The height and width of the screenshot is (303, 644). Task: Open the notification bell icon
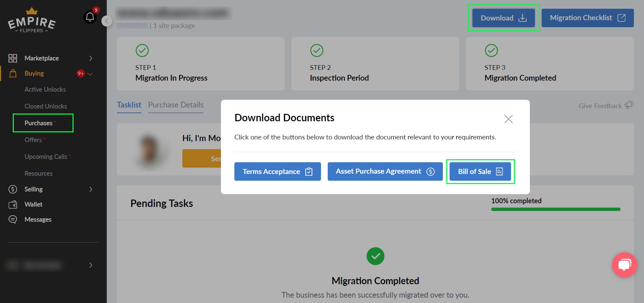[x=90, y=17]
